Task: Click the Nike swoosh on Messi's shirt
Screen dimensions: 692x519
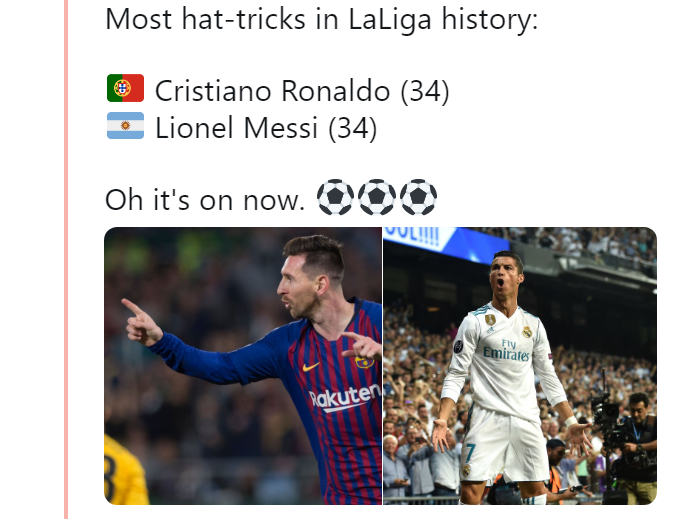Action: (311, 366)
